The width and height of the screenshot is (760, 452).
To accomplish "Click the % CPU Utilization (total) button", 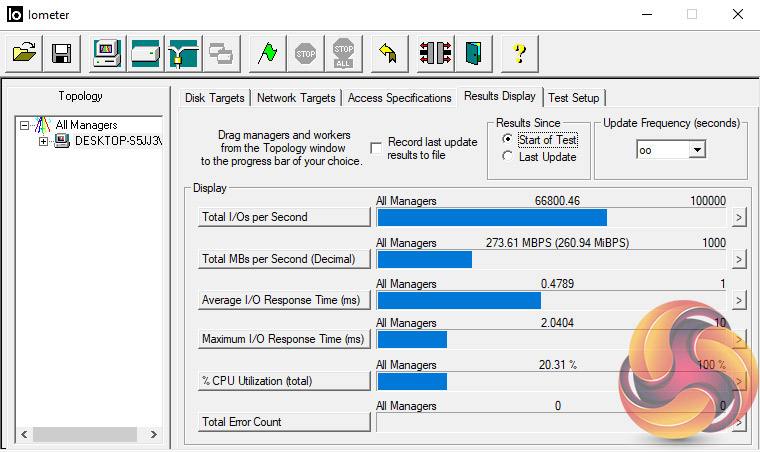I will coord(284,381).
